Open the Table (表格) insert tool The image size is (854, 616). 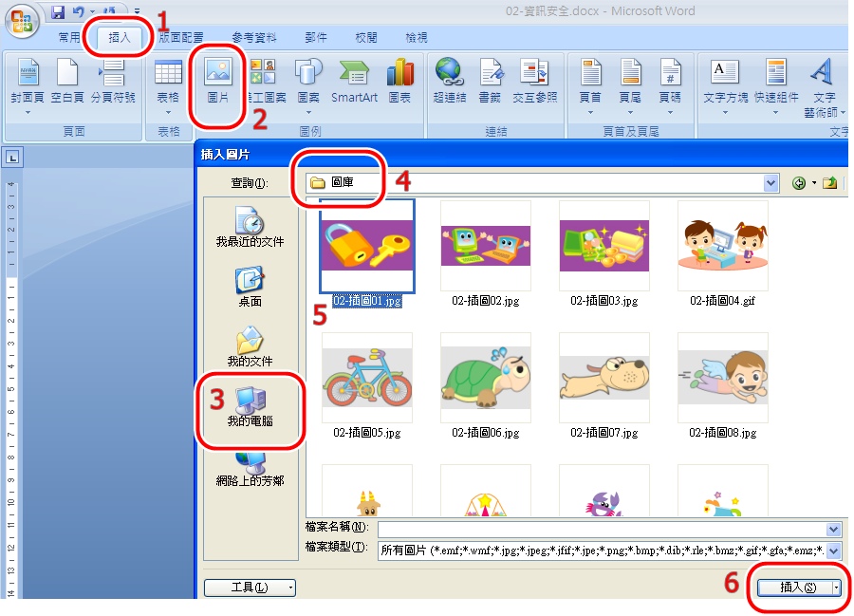click(x=168, y=85)
